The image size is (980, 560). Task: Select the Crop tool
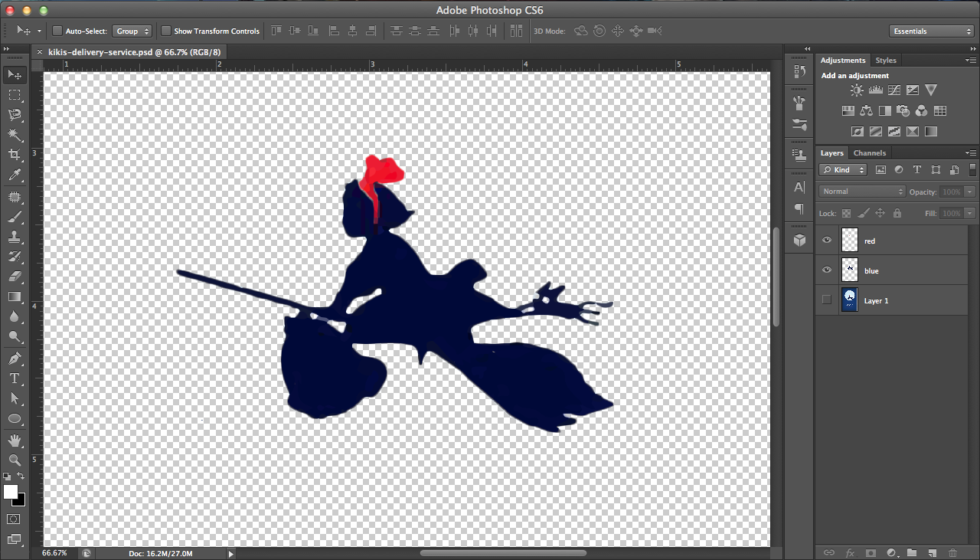15,155
